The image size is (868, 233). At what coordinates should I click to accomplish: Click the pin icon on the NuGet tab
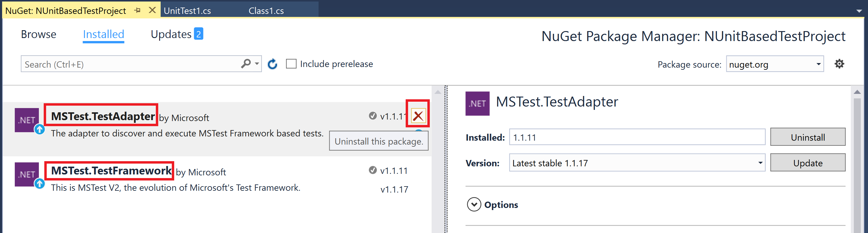(137, 11)
